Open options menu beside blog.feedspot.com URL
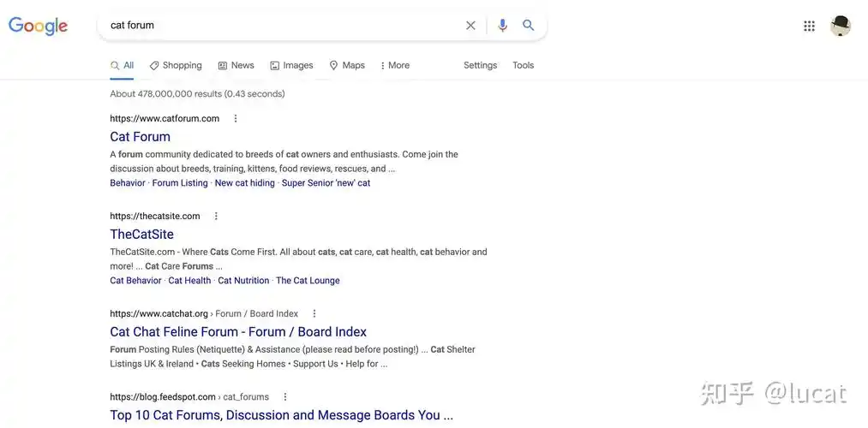Screen dimensions: 868x428 285,397
